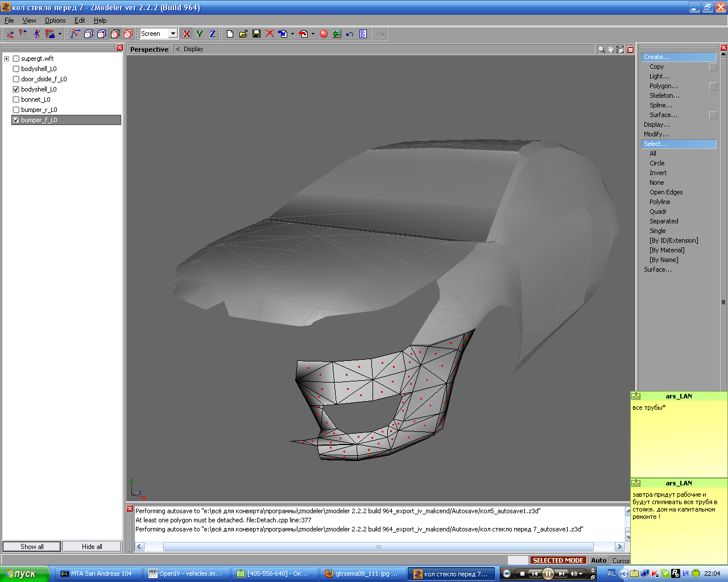
Task: Toggle the X axis constraint
Action: point(186,34)
